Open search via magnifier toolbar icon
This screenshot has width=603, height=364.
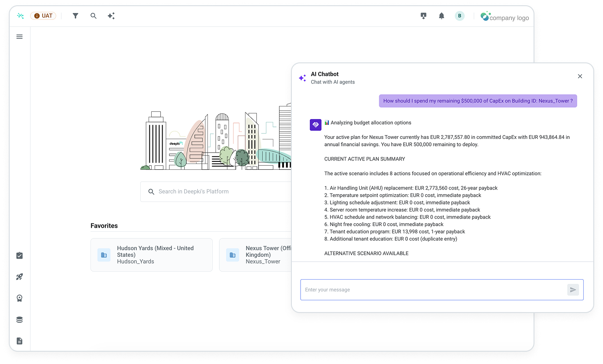click(94, 16)
